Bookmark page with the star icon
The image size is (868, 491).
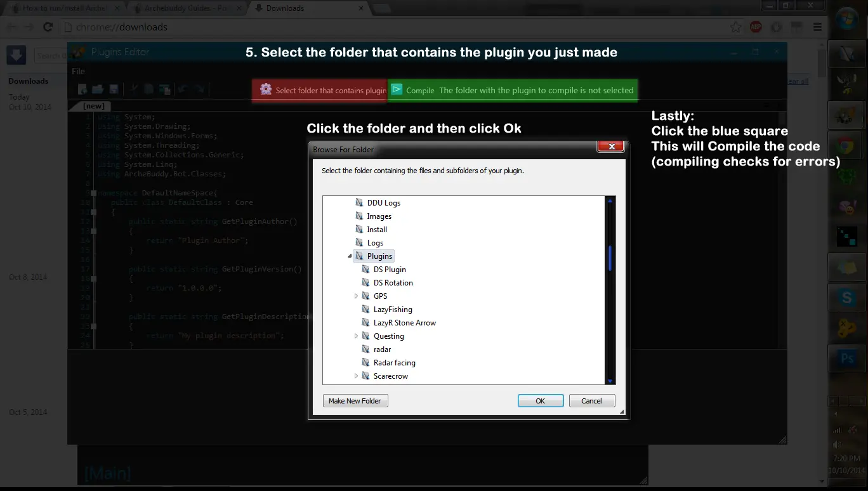735,27
